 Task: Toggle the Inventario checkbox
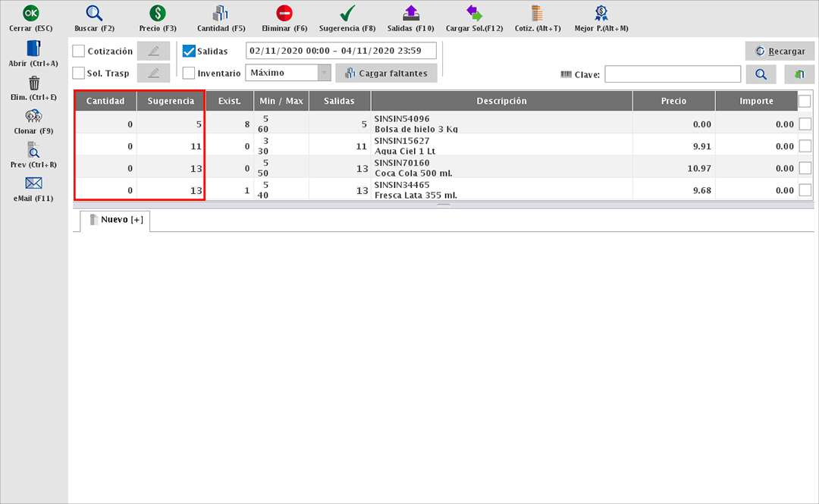tap(189, 74)
